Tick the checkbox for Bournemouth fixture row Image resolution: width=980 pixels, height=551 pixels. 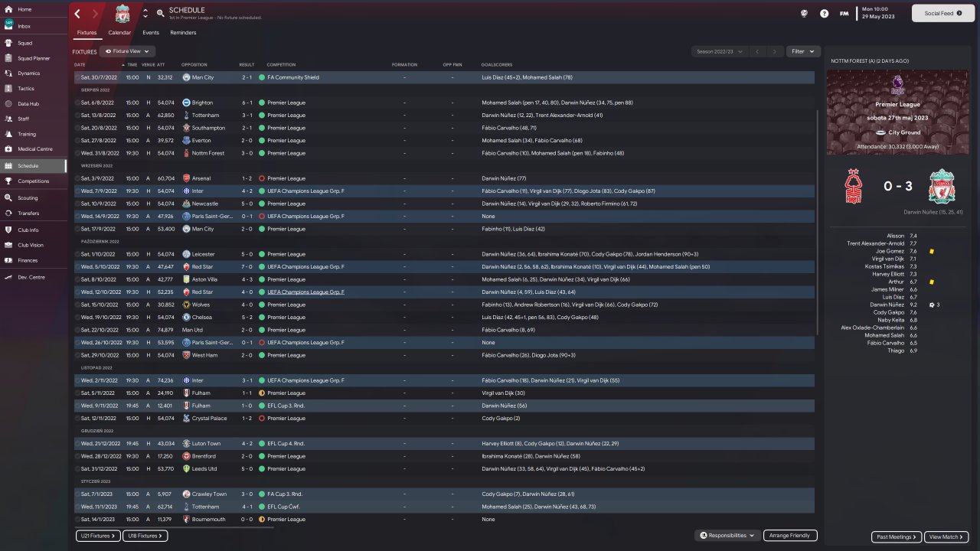click(x=77, y=519)
